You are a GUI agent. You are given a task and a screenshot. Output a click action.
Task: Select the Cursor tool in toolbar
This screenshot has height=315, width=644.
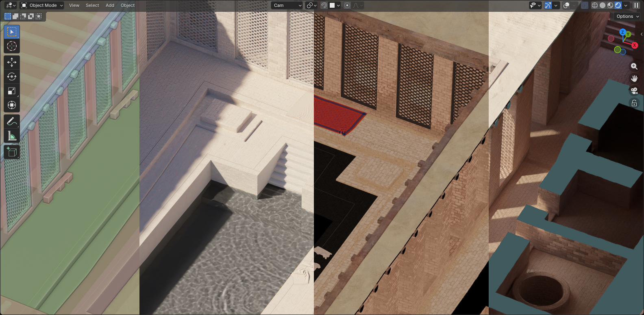(12, 46)
